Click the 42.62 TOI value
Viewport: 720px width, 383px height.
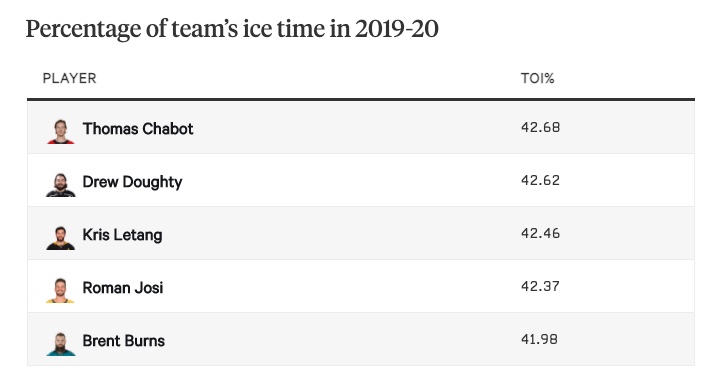[x=540, y=180]
